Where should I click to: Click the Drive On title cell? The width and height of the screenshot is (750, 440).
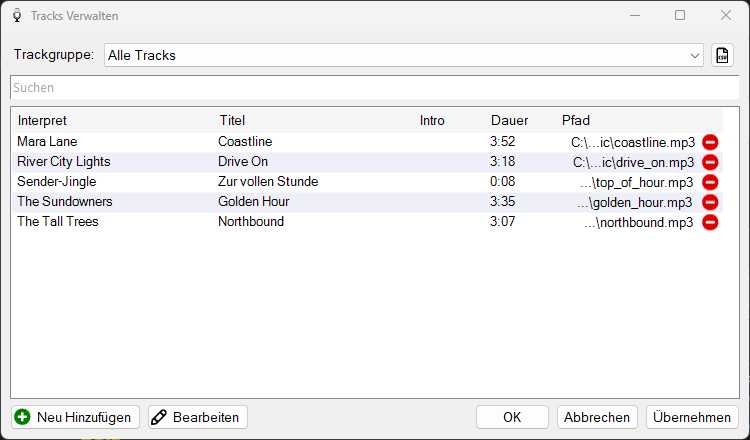tap(243, 162)
